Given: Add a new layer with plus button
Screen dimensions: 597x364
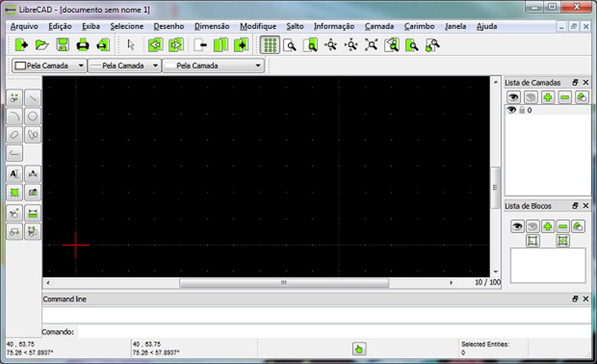Looking at the screenshot, I should 548,97.
